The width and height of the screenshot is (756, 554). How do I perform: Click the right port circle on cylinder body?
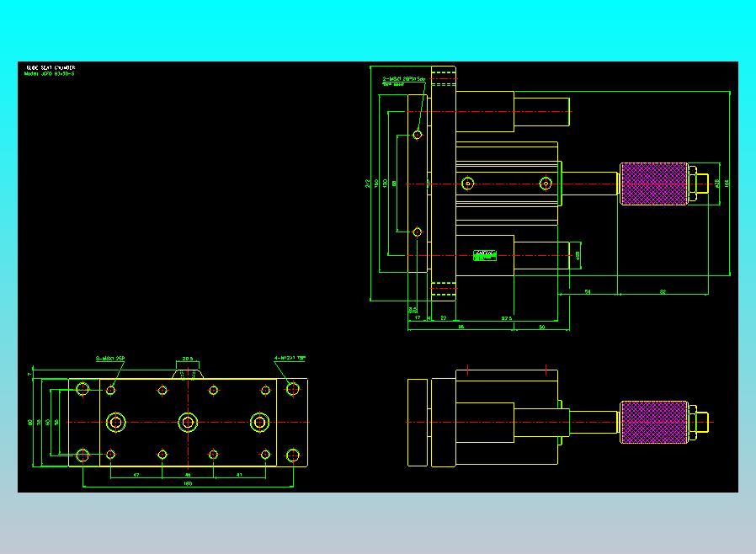(x=546, y=184)
